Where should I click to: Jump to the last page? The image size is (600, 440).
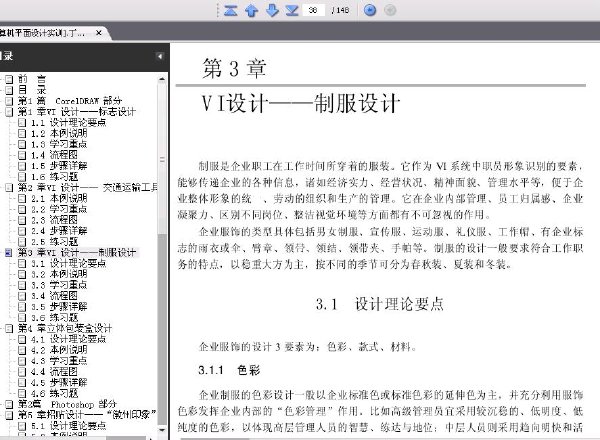coord(292,10)
